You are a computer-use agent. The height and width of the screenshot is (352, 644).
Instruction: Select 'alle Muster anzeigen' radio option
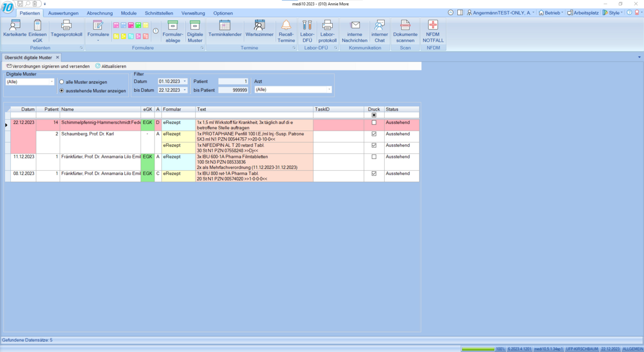[62, 82]
